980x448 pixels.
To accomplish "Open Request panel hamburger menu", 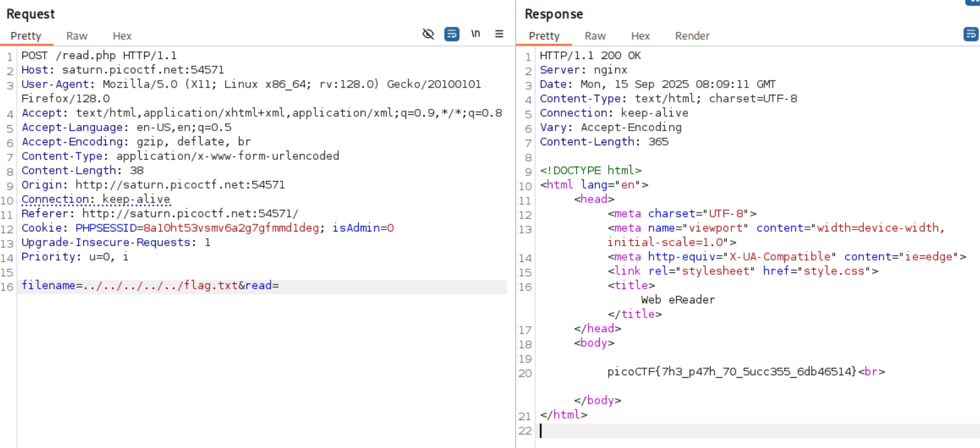I will point(499,34).
